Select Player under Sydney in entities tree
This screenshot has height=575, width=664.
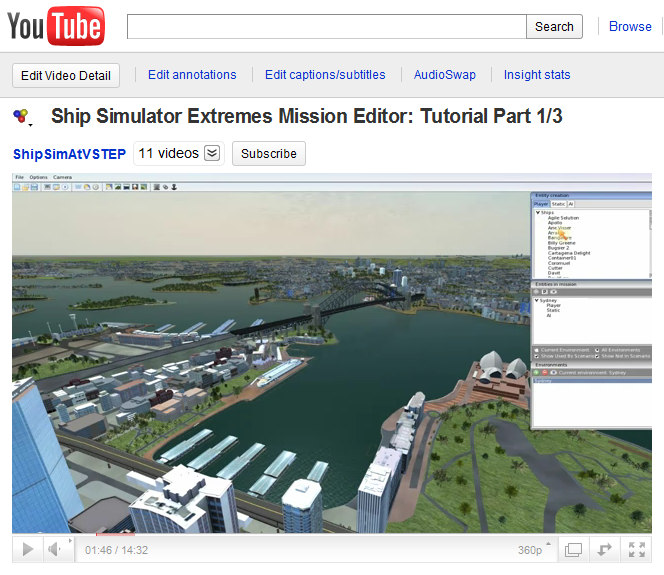click(553, 305)
